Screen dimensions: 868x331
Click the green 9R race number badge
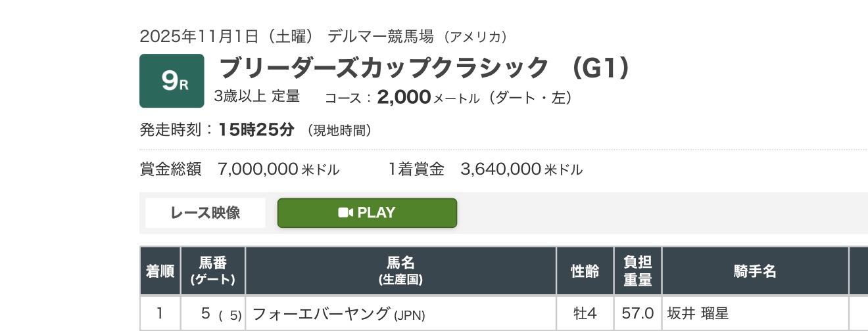172,81
